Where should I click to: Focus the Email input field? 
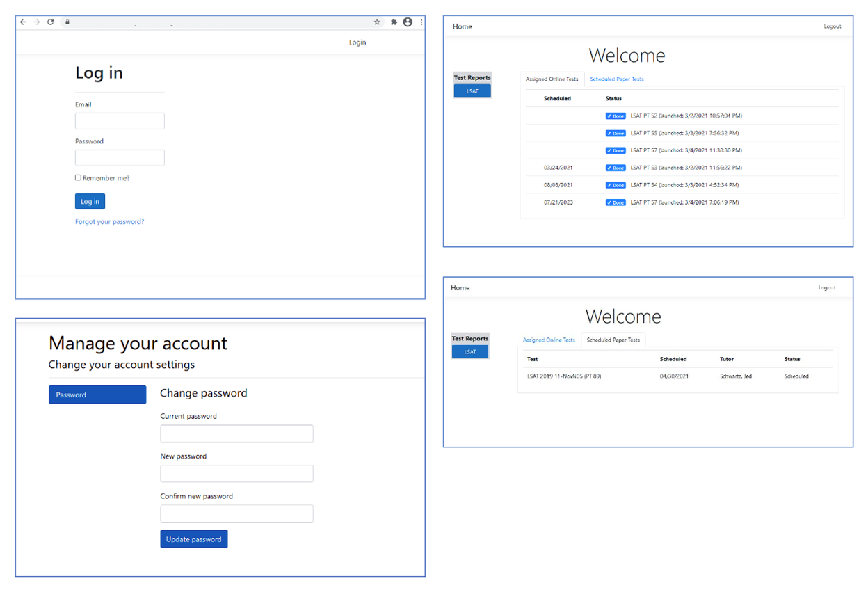[x=120, y=121]
